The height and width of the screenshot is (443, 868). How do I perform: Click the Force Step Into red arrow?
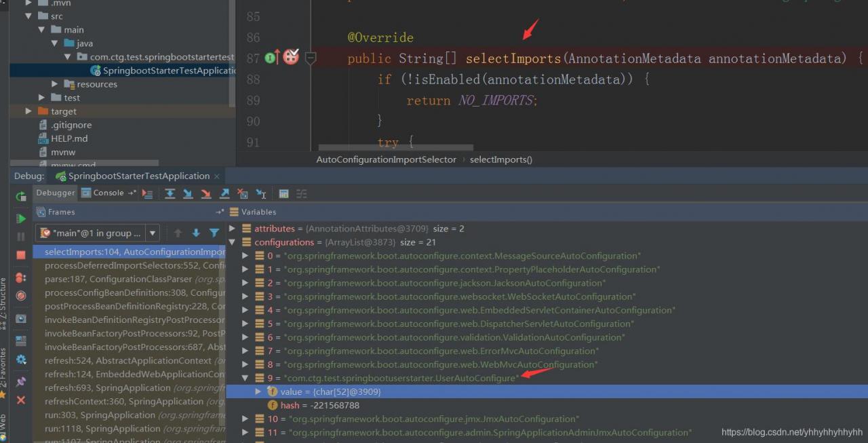[x=206, y=194]
